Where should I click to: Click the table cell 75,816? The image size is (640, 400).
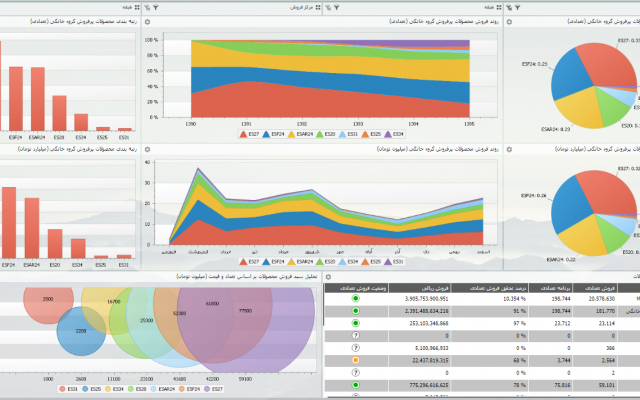(550, 385)
